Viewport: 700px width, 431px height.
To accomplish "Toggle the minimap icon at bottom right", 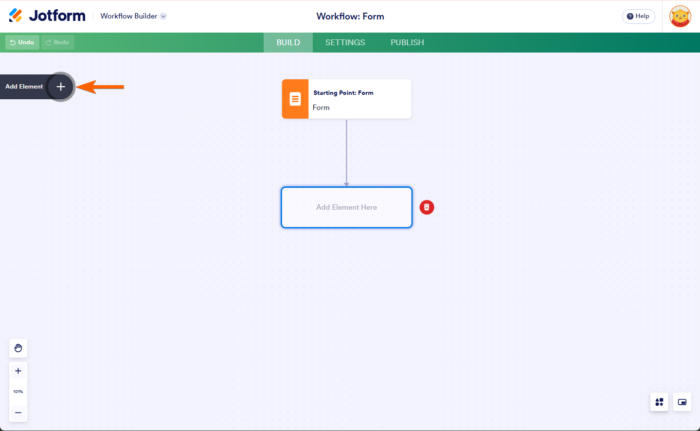I will tap(682, 402).
